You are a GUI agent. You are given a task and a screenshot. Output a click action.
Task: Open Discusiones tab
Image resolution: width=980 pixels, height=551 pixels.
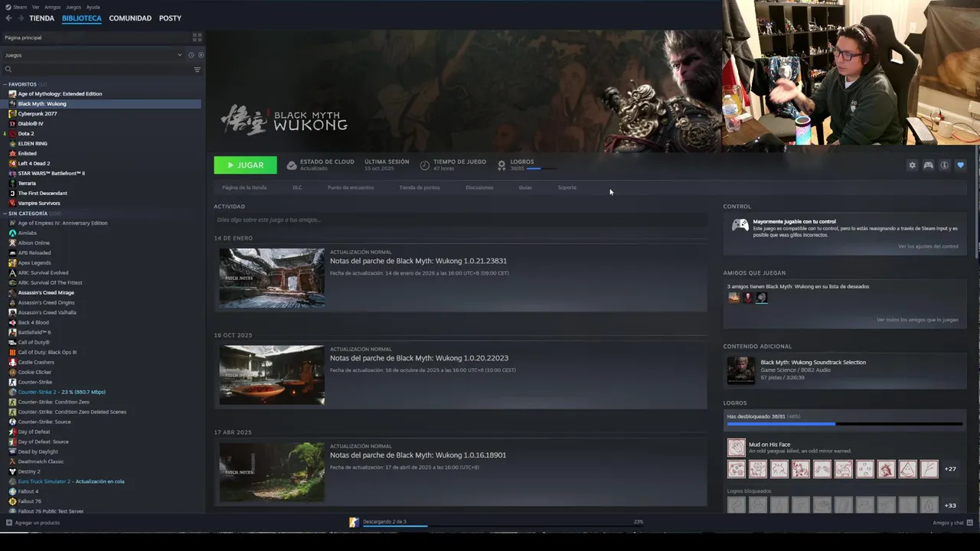pyautogui.click(x=479, y=187)
